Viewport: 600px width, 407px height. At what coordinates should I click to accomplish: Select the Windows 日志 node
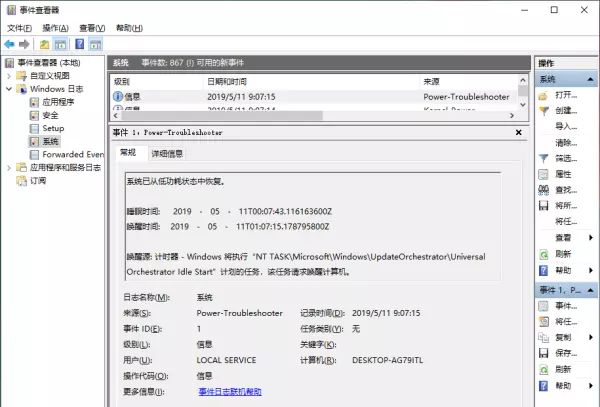56,89
